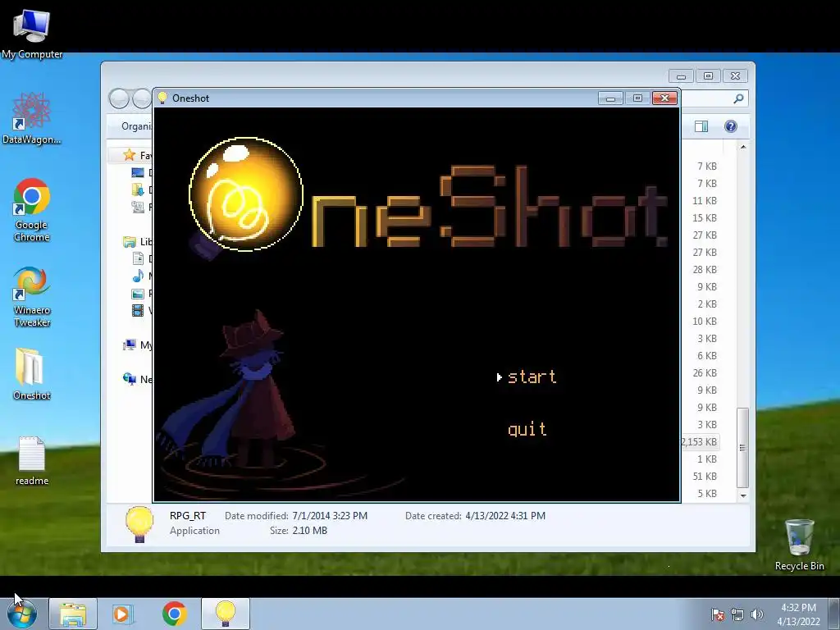Click Music library icon in sidebar
Screen dimensions: 840x630
[138, 276]
